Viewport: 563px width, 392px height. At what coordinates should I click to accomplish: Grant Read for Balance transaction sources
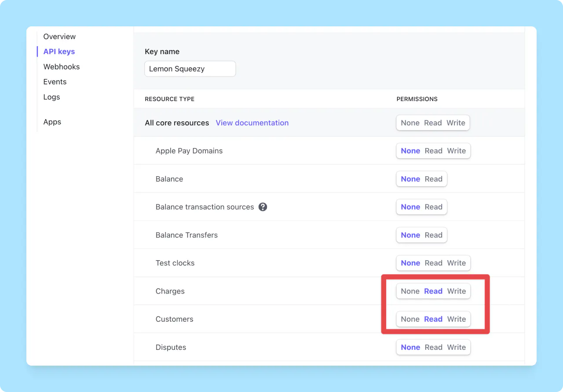coord(433,207)
